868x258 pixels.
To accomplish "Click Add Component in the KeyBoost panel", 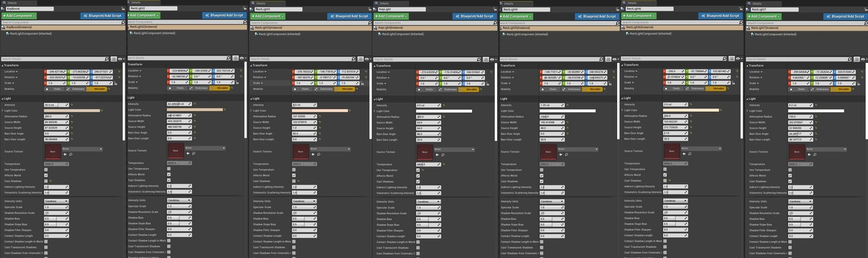I will tap(19, 16).
